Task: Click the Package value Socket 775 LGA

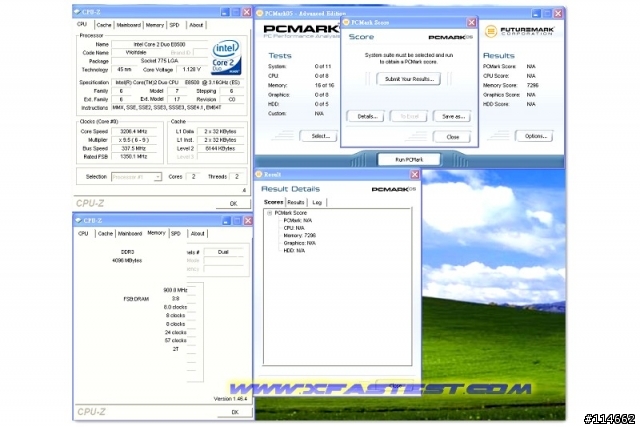Action: click(x=159, y=61)
